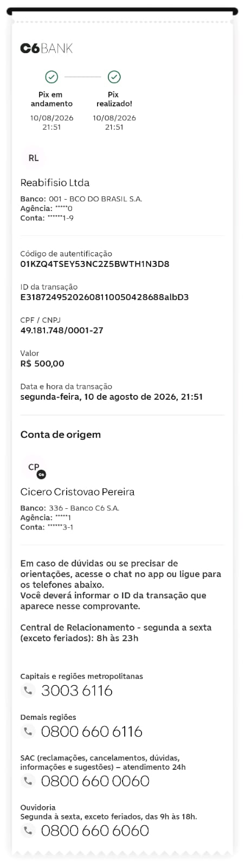
Task: Click the phone icon beside 0800 660 0060
Action: 28,781
